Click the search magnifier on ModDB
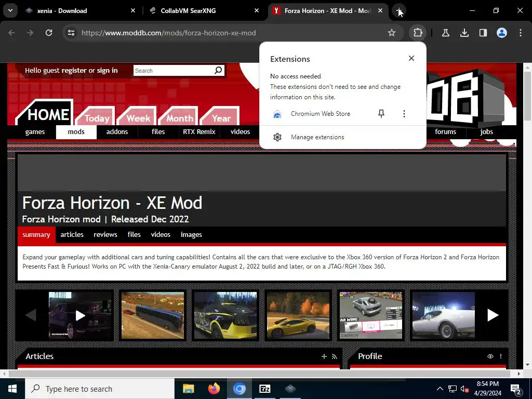The width and height of the screenshot is (532, 399). (x=218, y=70)
